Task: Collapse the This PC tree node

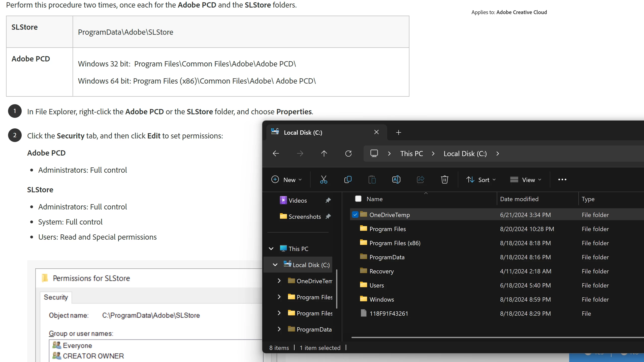Action: (271, 249)
